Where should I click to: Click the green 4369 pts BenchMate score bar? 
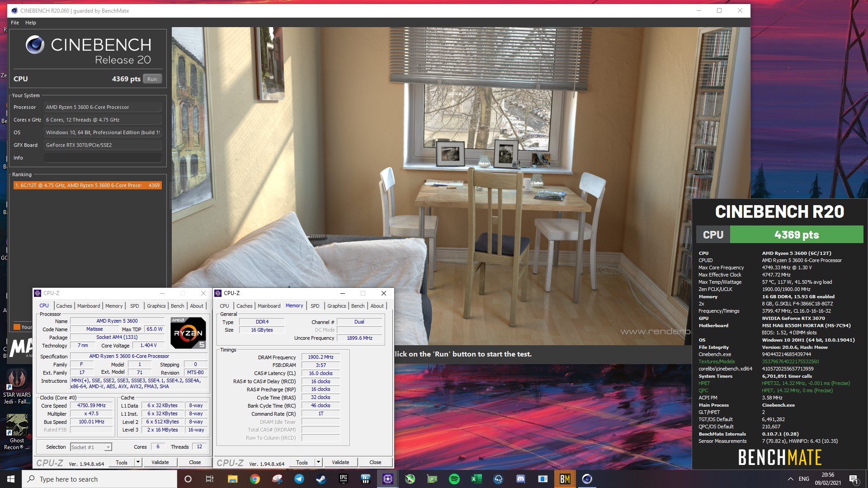pyautogui.click(x=797, y=235)
